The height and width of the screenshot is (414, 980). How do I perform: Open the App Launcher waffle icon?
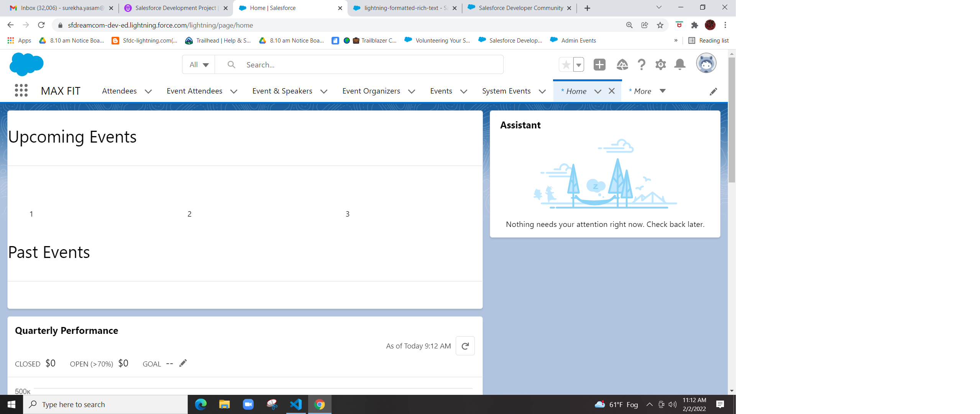tap(21, 90)
